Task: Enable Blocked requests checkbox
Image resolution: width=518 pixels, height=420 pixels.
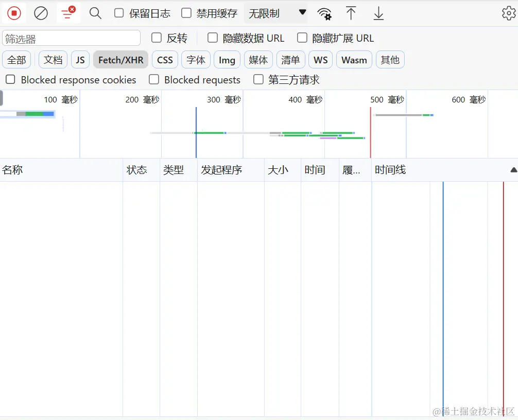Action: [x=154, y=80]
